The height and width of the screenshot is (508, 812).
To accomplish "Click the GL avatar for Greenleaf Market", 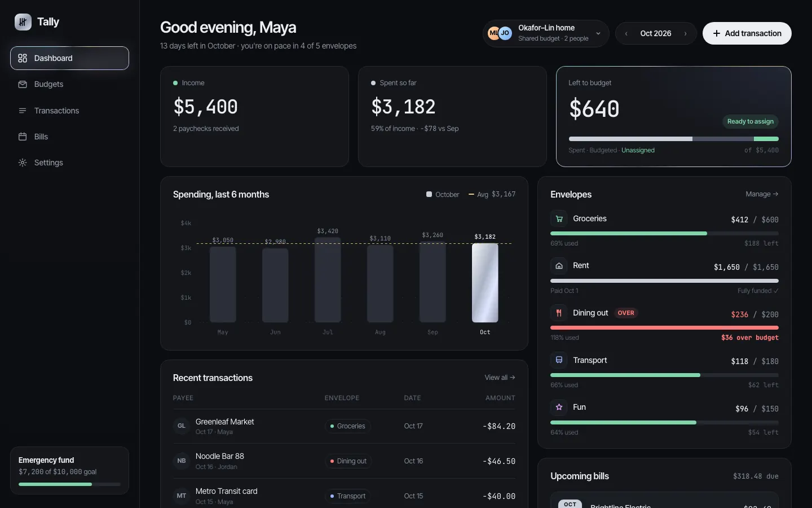I will pyautogui.click(x=182, y=426).
